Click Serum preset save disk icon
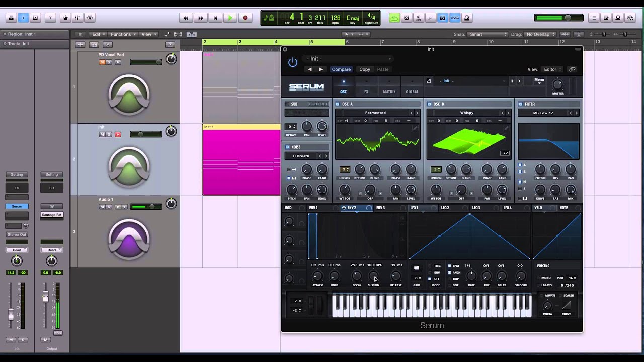The image size is (644, 362). pyautogui.click(x=429, y=81)
